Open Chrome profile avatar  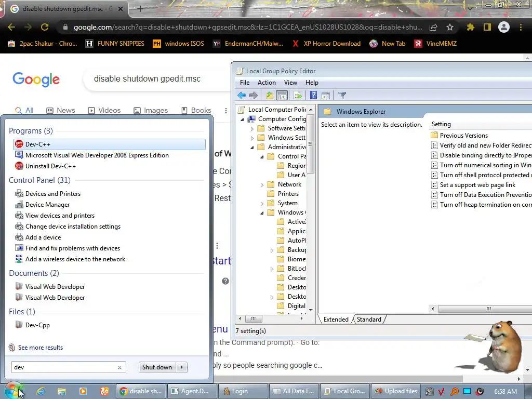click(x=504, y=27)
